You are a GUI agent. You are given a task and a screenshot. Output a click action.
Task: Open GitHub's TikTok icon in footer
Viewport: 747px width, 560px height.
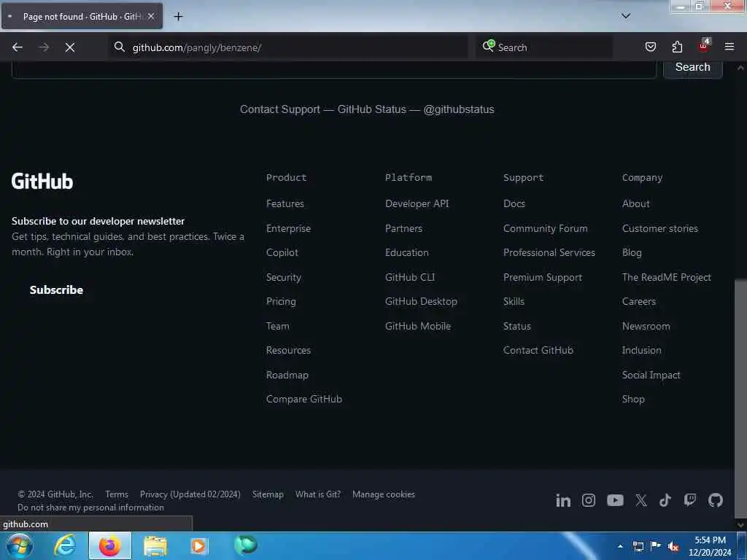coord(665,500)
